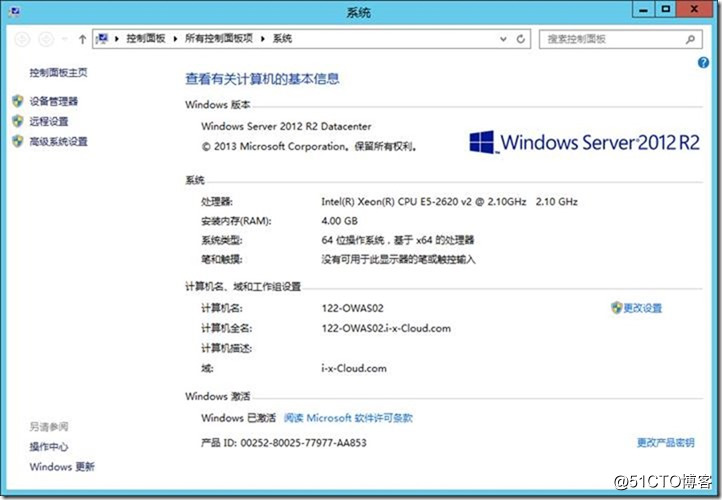Expand the chevron after 所有控制面板项 in the breadcrumb

click(x=262, y=39)
